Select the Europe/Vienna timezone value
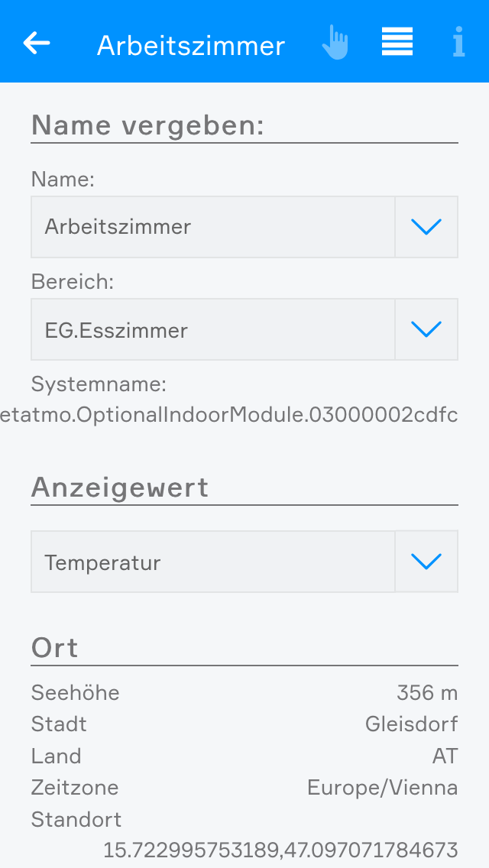 tap(382, 788)
